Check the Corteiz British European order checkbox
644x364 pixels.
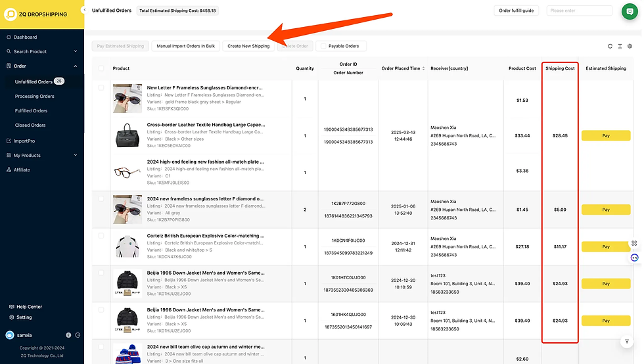point(101,235)
